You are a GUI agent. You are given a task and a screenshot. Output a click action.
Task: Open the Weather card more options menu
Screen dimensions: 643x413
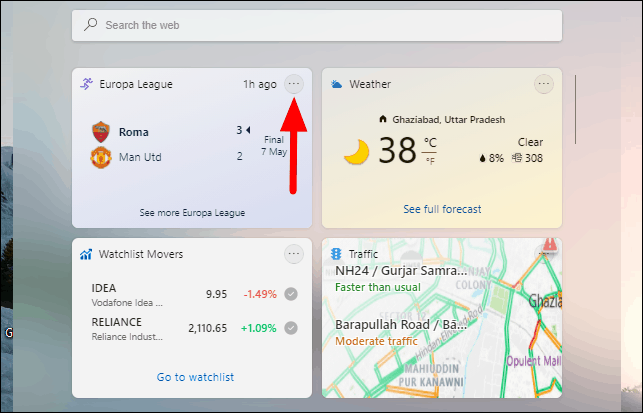[x=544, y=84]
